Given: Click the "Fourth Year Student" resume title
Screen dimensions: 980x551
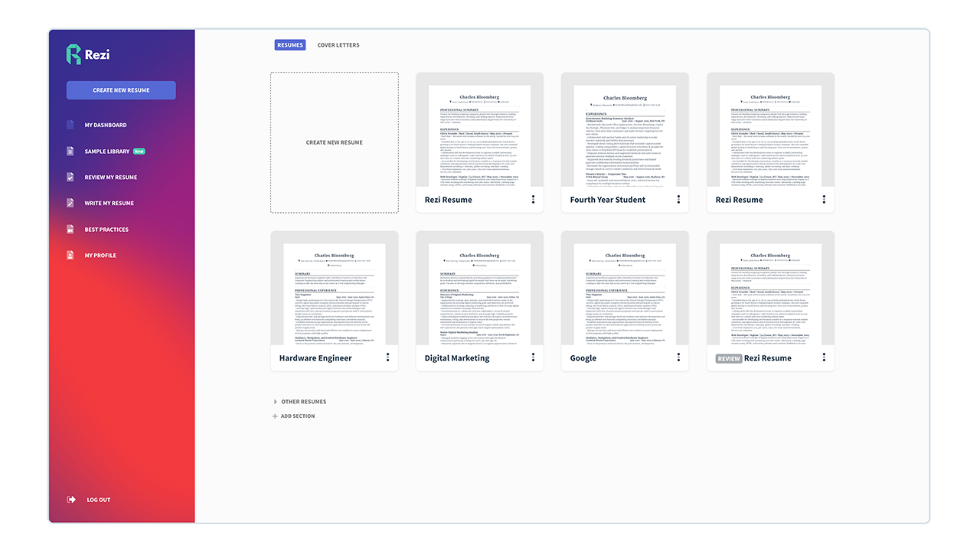Looking at the screenshot, I should coord(608,200).
